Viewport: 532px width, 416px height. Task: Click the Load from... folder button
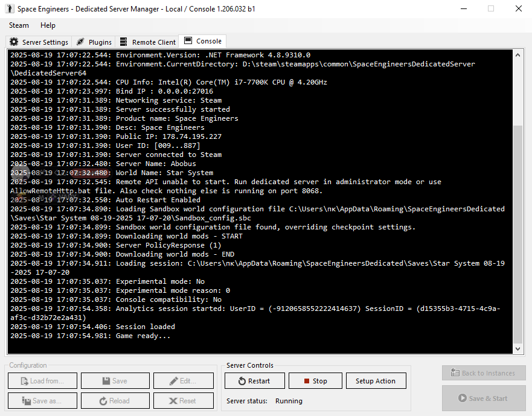[42, 381]
